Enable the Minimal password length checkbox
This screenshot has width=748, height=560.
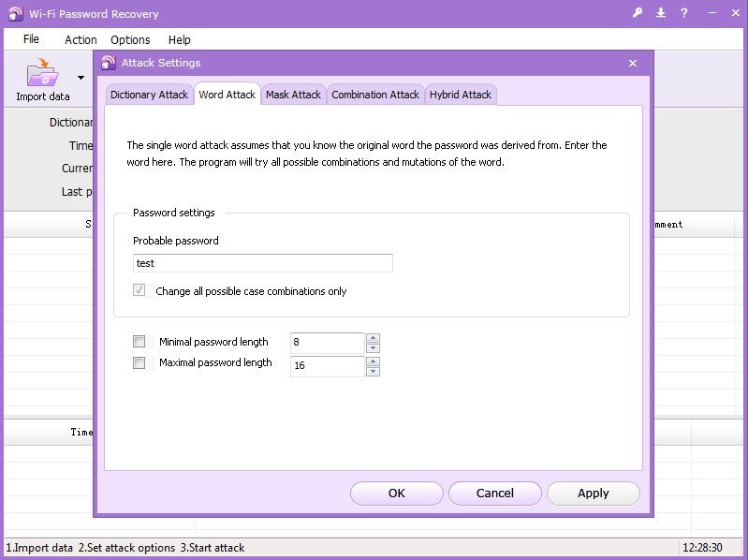pos(139,341)
